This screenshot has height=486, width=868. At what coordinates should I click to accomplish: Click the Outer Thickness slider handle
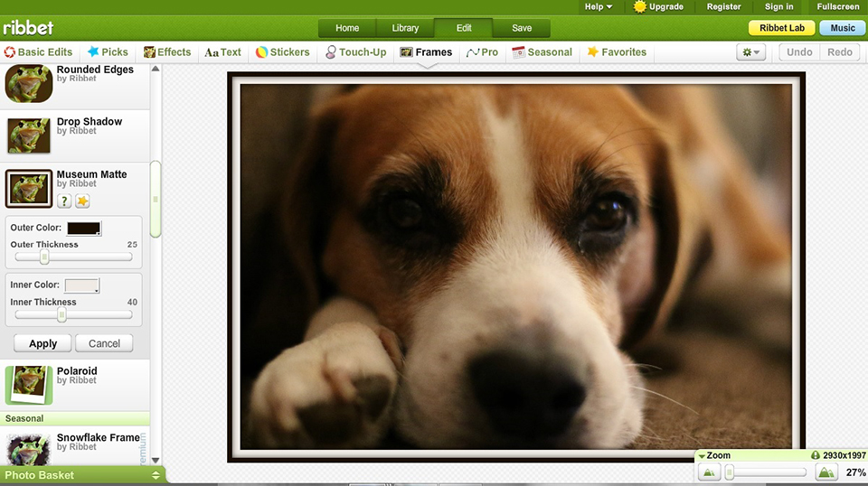[44, 257]
